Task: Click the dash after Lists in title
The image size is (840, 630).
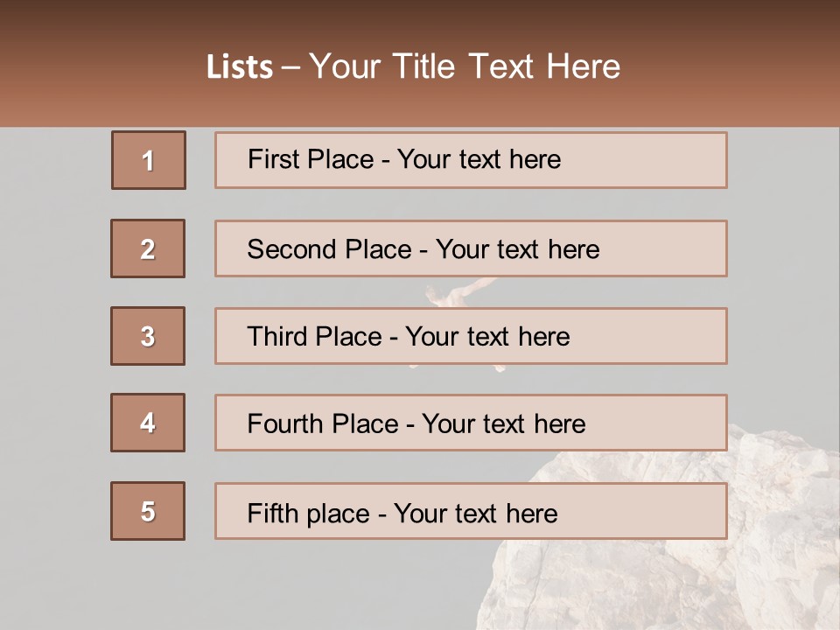Action: (x=292, y=67)
